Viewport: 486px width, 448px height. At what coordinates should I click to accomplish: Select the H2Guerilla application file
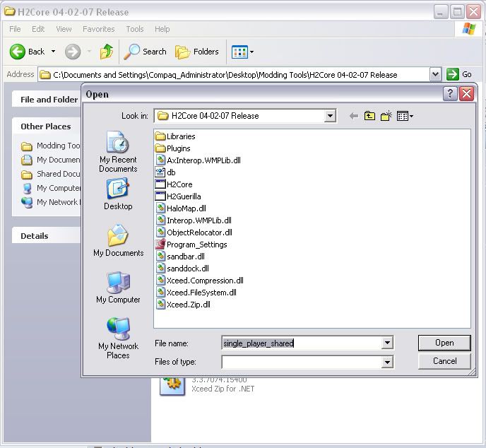178,196
